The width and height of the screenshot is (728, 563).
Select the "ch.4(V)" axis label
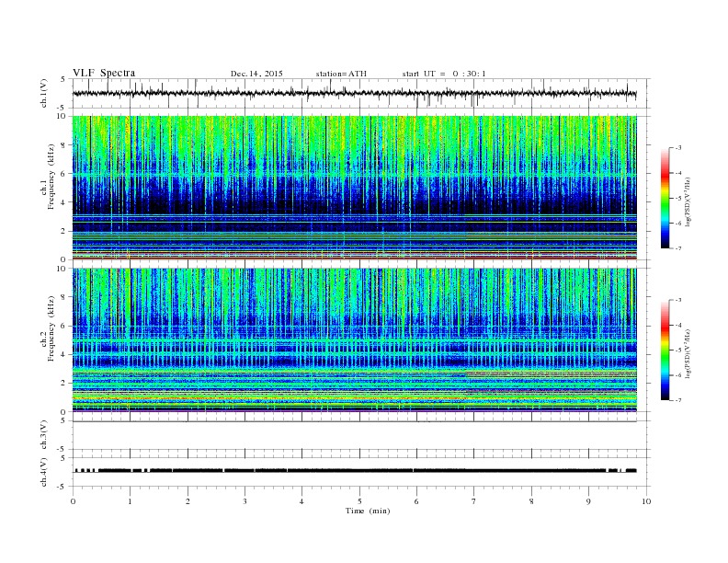44,472
